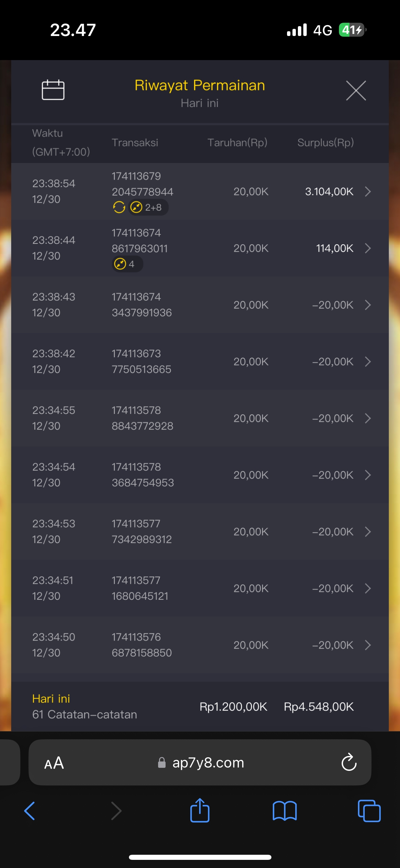400x868 pixels.
Task: Tap the badge showing 4 on 23:38:44 row
Action: tap(127, 264)
